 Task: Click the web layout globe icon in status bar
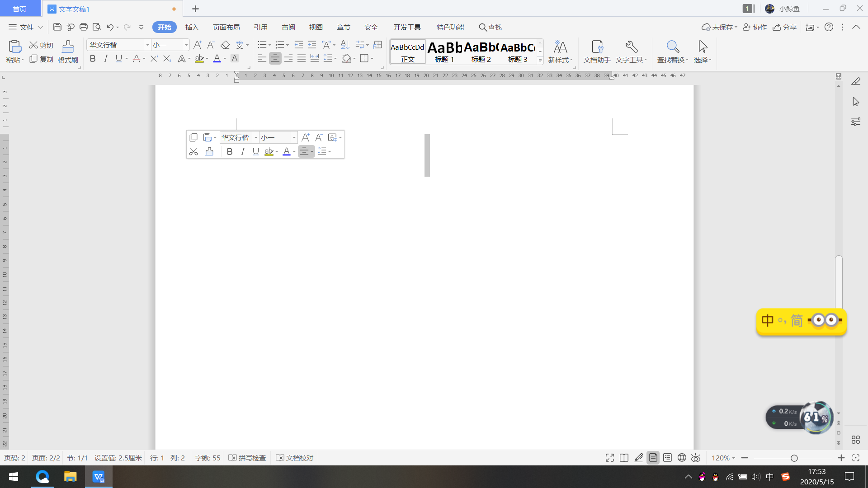tap(682, 458)
